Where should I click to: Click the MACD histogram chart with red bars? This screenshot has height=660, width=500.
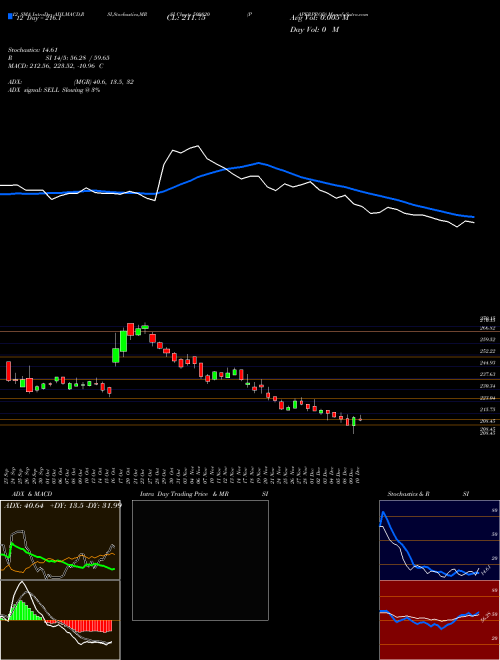tap(60, 620)
